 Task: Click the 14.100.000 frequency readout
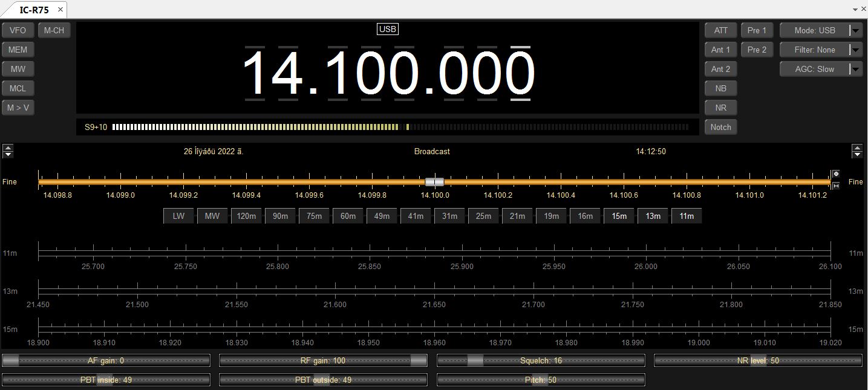tap(388, 73)
